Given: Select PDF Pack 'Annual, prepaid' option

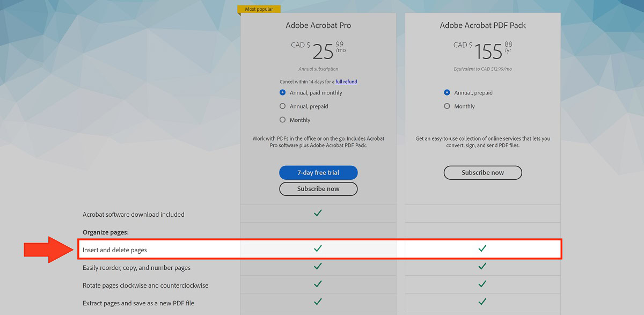Looking at the screenshot, I should click(447, 93).
